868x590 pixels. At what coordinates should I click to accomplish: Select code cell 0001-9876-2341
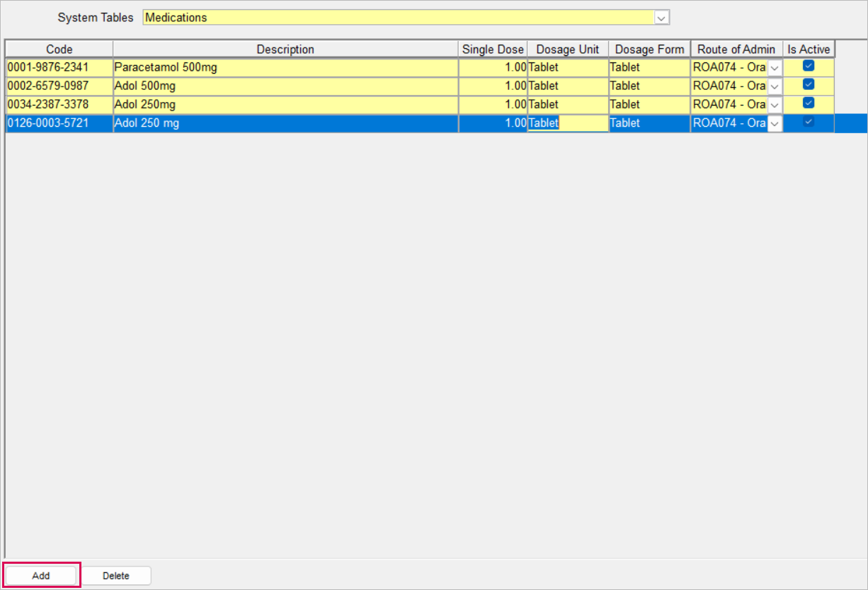(59, 67)
